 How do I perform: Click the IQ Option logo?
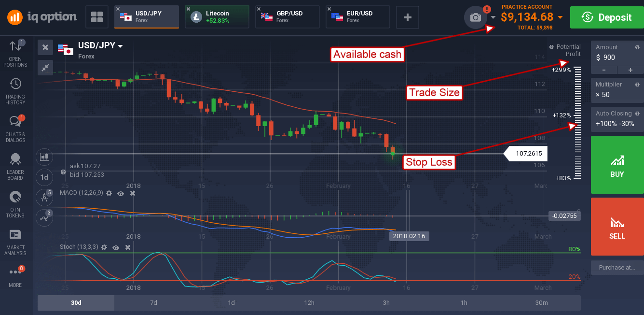click(x=42, y=17)
